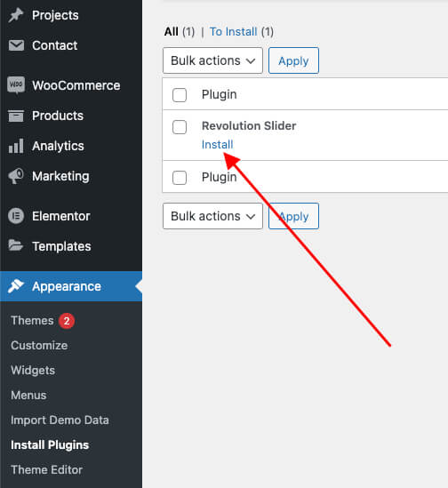Click Install link under Revolution Slider

(217, 144)
